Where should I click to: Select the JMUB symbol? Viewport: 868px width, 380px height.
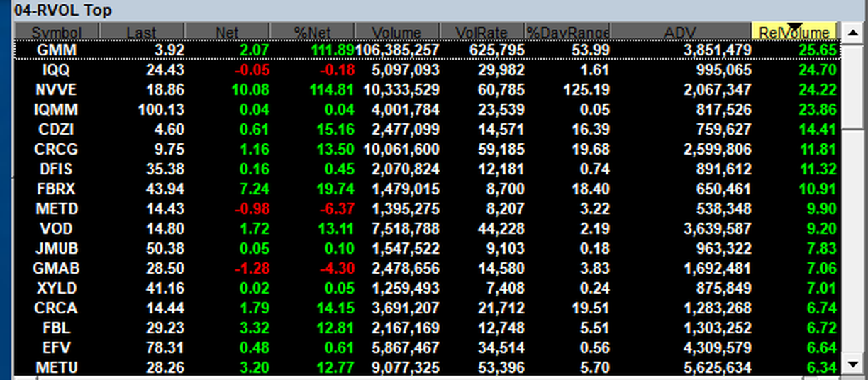click(x=57, y=249)
